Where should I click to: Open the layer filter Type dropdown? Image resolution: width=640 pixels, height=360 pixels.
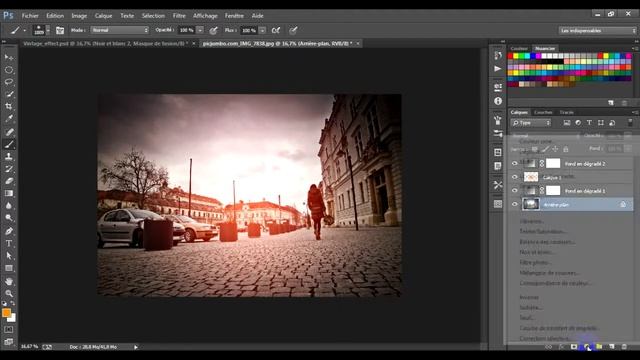click(531, 122)
